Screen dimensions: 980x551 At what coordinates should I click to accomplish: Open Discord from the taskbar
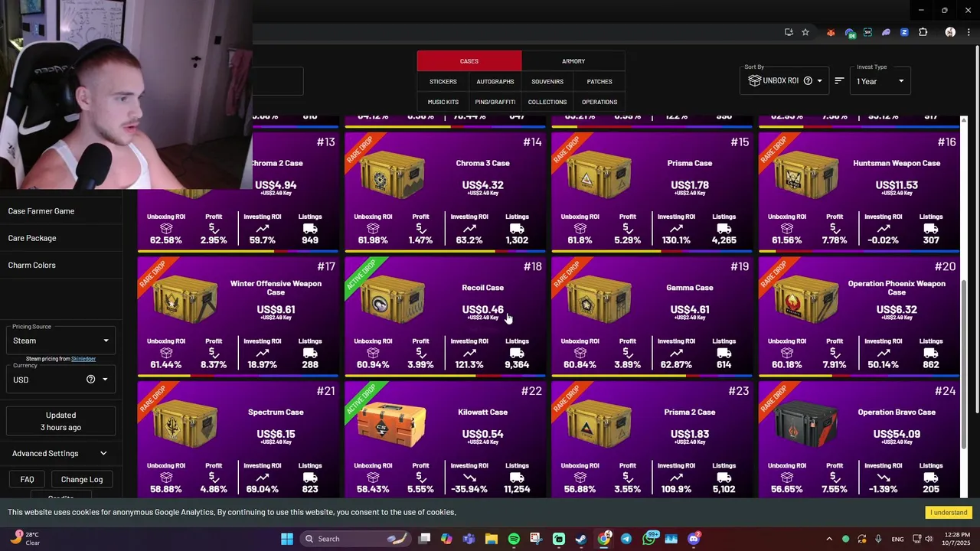click(694, 539)
